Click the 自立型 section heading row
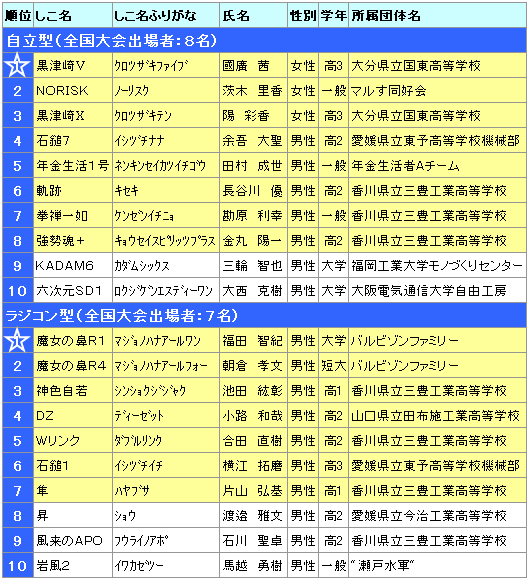Image resolution: width=529 pixels, height=580 pixels. pos(264,40)
